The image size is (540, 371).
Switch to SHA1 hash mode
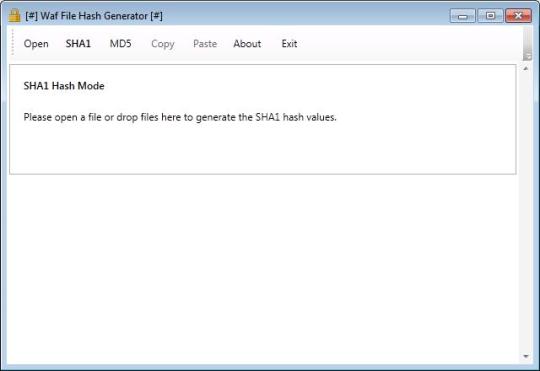point(78,44)
